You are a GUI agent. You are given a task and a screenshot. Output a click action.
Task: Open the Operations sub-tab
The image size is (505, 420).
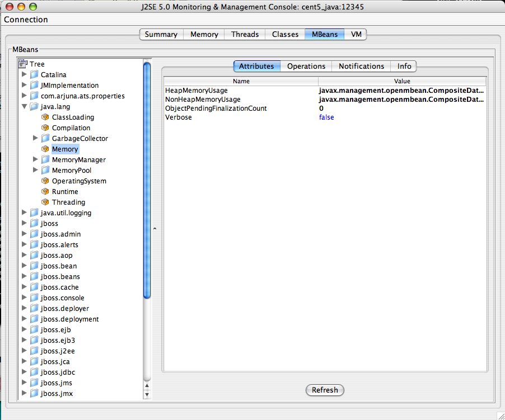[x=306, y=66]
